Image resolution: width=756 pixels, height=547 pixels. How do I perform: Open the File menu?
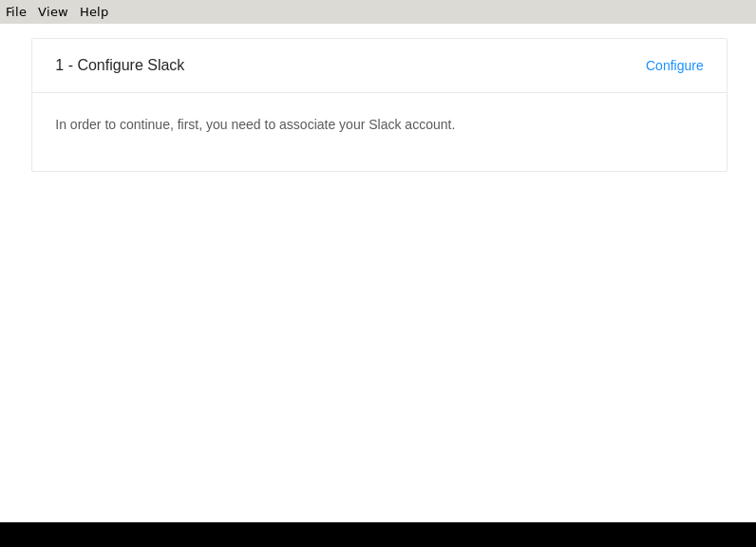[x=16, y=11]
